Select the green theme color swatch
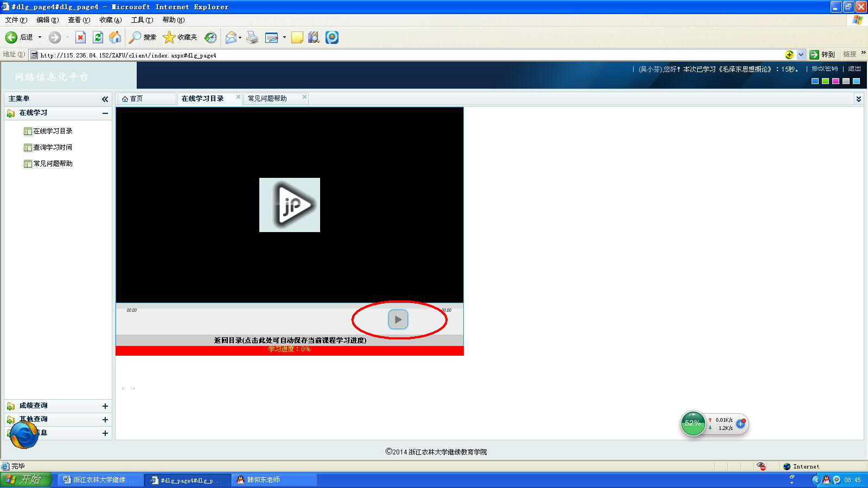868x488 pixels. 825,81
